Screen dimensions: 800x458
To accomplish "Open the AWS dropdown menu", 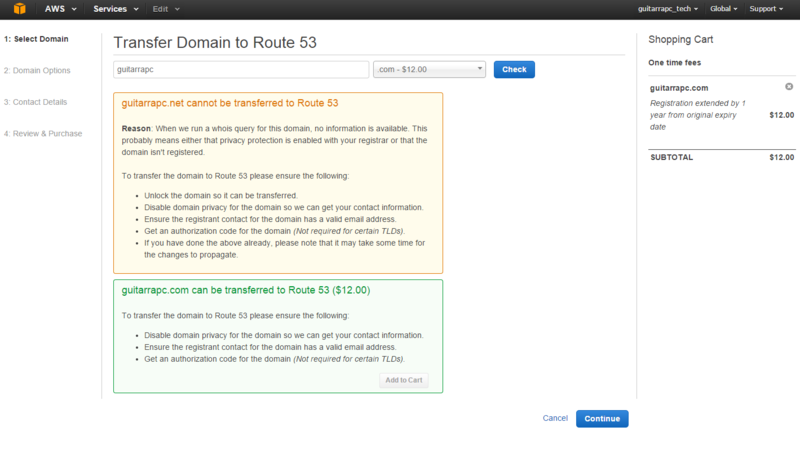I will [60, 9].
